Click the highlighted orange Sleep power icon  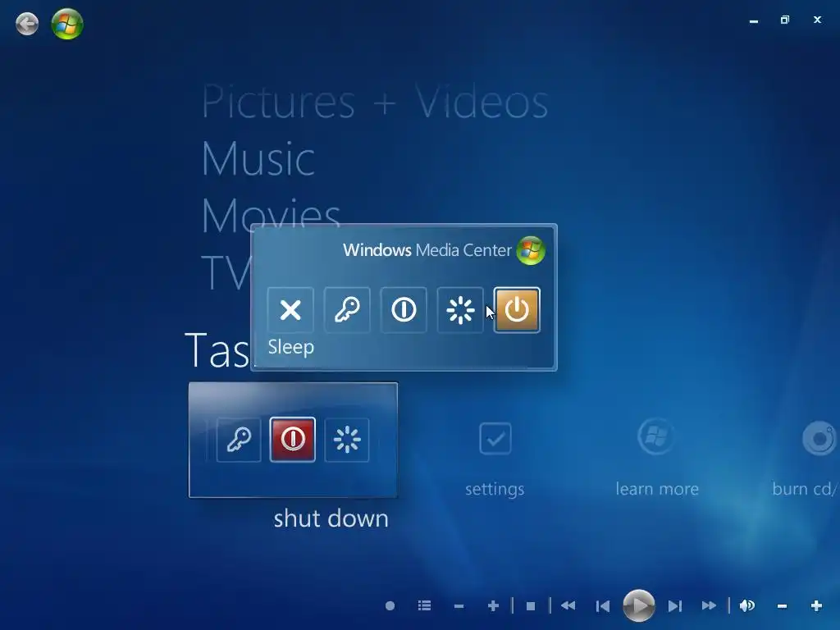[x=517, y=309]
